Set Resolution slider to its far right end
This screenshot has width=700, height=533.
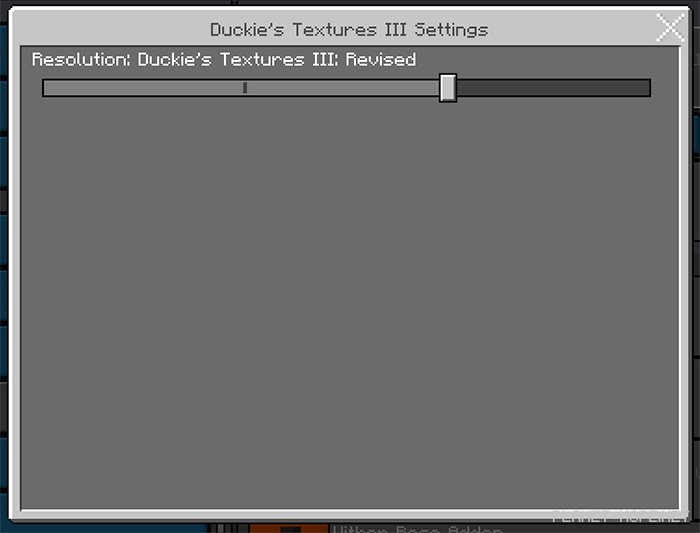point(649,88)
